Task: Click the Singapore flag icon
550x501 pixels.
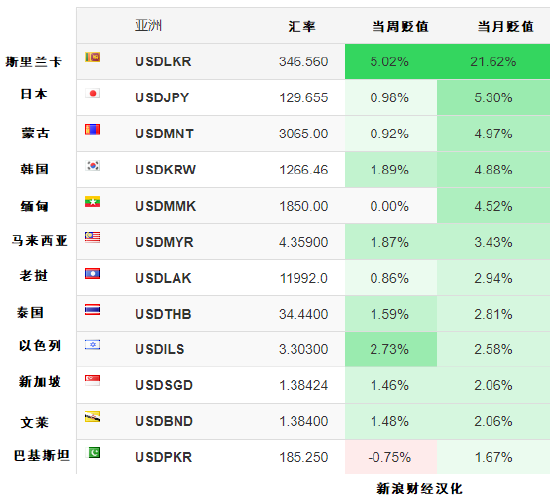Action: pyautogui.click(x=93, y=381)
